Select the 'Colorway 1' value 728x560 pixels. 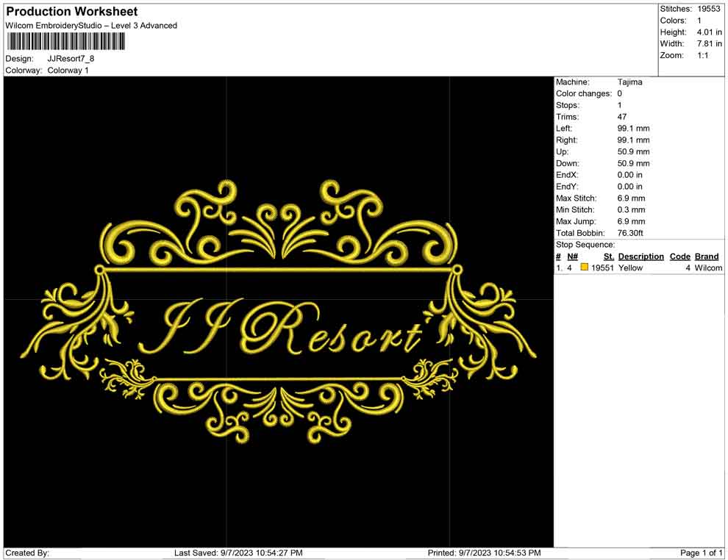(x=68, y=71)
